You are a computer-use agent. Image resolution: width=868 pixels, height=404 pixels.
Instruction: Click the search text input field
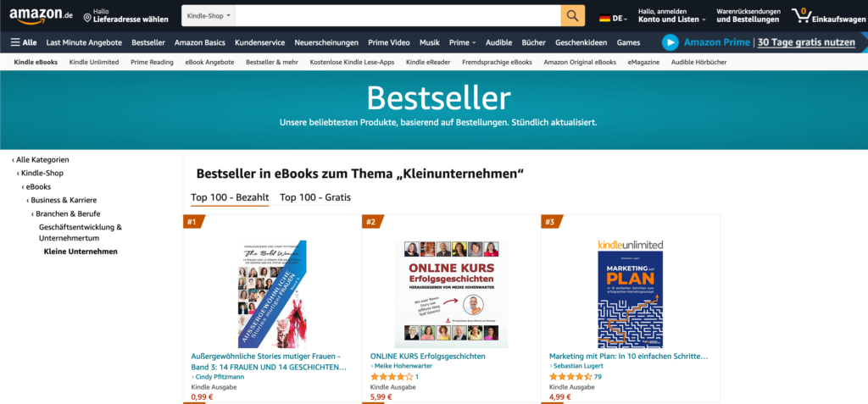pos(398,15)
